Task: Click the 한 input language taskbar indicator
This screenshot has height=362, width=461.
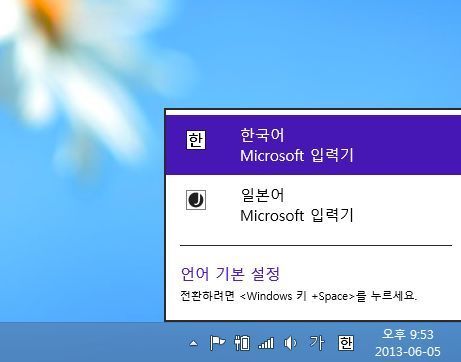Action: [346, 343]
